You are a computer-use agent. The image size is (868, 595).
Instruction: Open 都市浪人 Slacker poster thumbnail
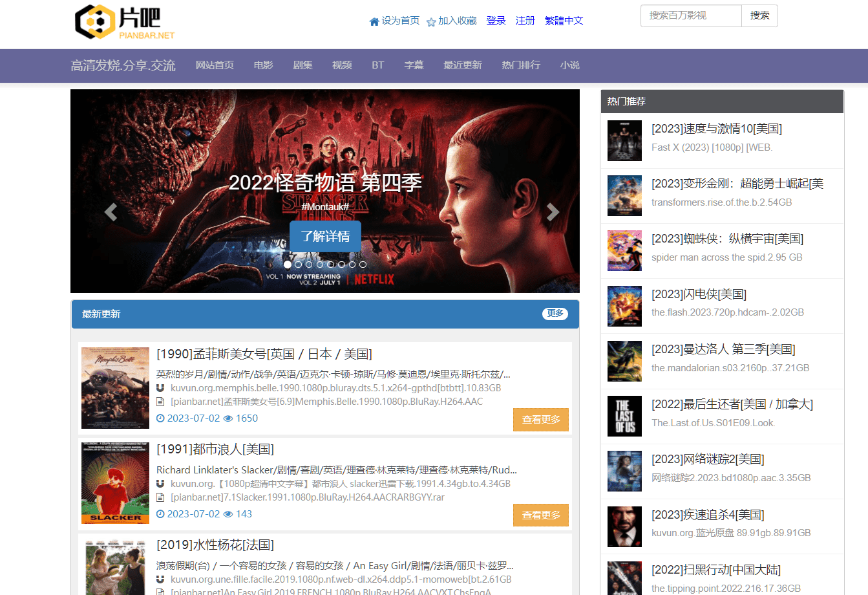tap(115, 483)
